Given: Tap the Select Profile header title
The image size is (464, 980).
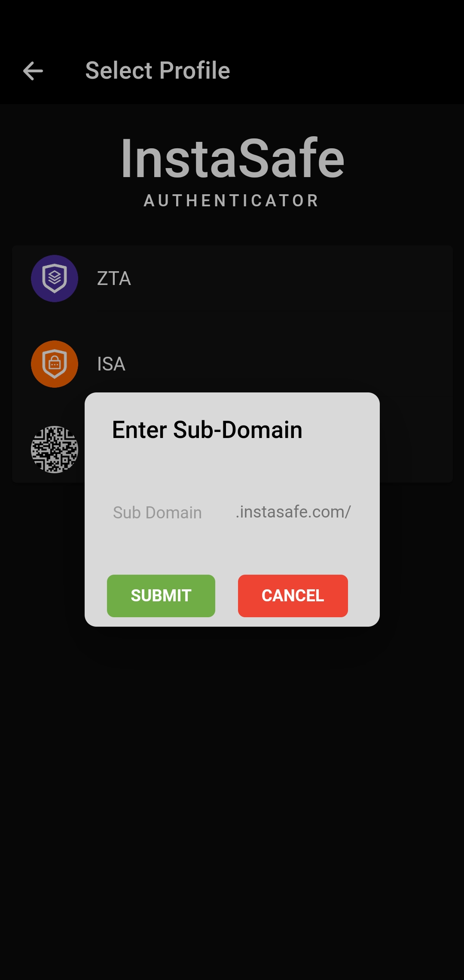Looking at the screenshot, I should 158,70.
